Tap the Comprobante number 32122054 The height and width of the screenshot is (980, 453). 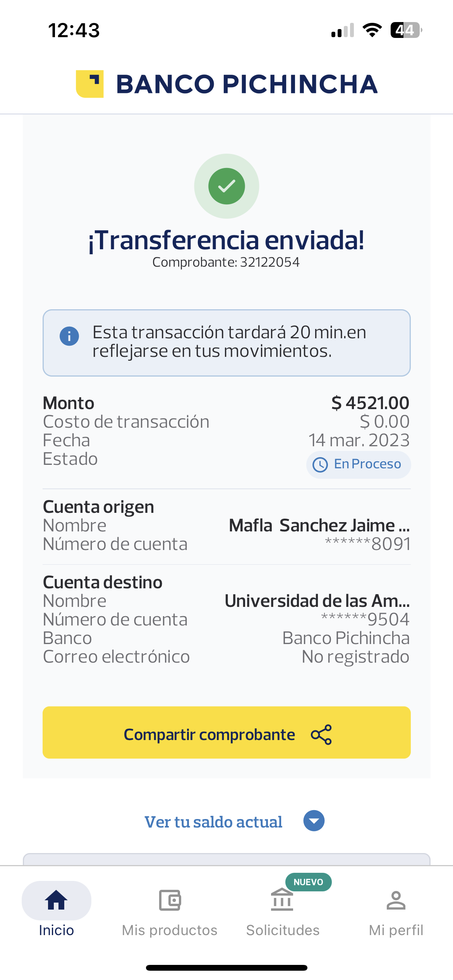[x=270, y=262]
